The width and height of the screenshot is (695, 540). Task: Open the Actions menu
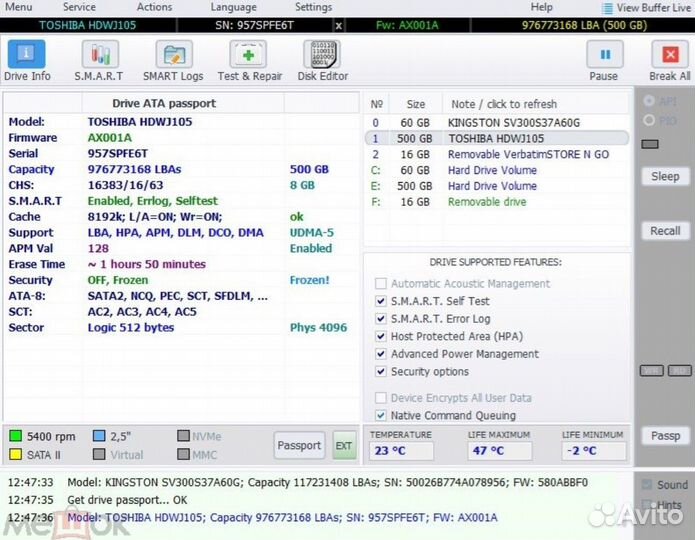[154, 7]
